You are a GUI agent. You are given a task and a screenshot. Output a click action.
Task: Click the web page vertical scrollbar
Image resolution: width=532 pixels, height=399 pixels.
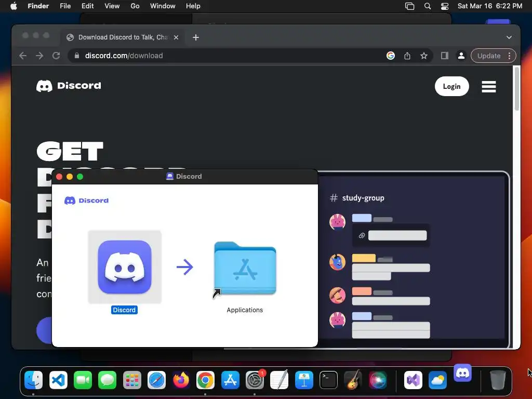tap(517, 89)
